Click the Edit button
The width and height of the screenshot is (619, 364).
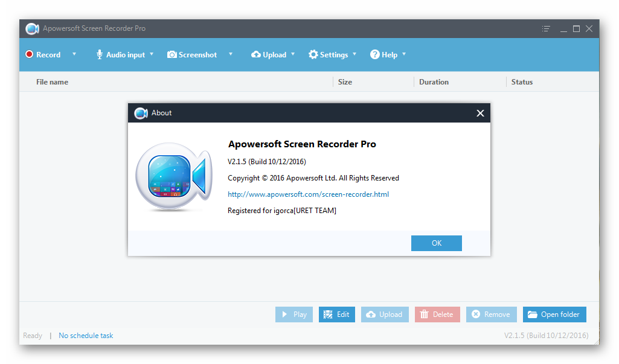(337, 315)
